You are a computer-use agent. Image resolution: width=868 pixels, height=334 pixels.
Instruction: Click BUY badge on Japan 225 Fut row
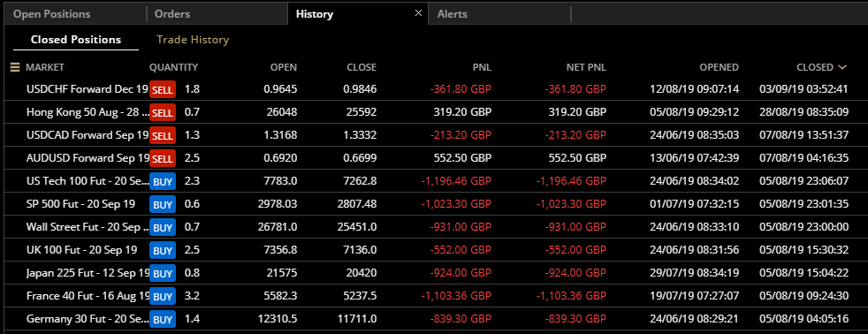[162, 273]
